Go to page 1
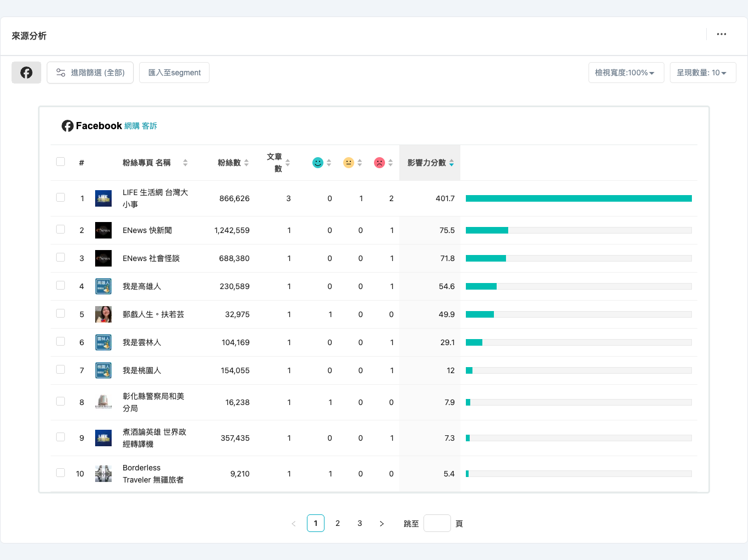The height and width of the screenshot is (560, 748). click(316, 523)
